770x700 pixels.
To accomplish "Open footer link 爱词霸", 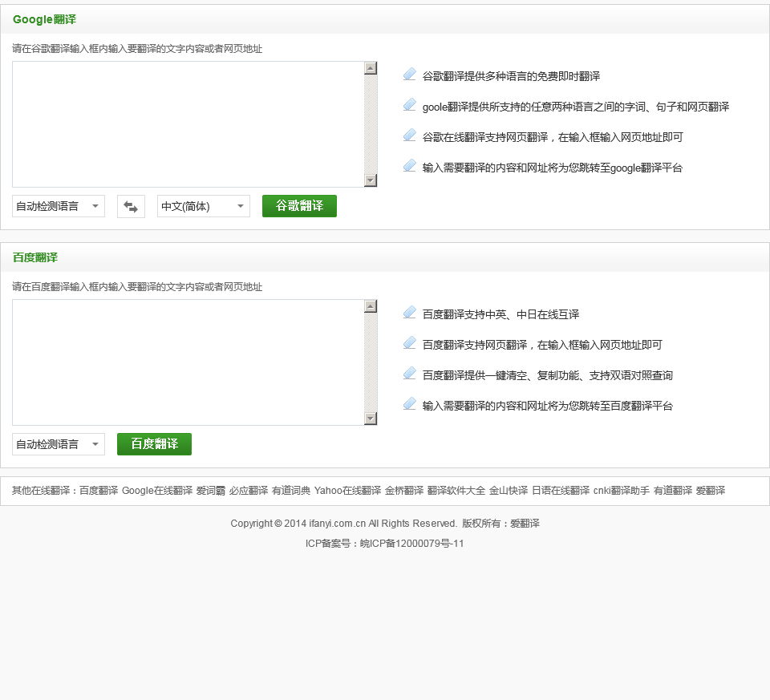I will click(x=211, y=491).
